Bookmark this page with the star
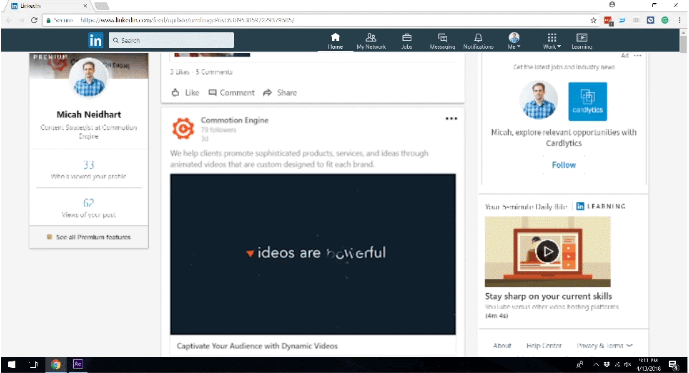Image resolution: width=689 pixels, height=373 pixels. [x=593, y=20]
